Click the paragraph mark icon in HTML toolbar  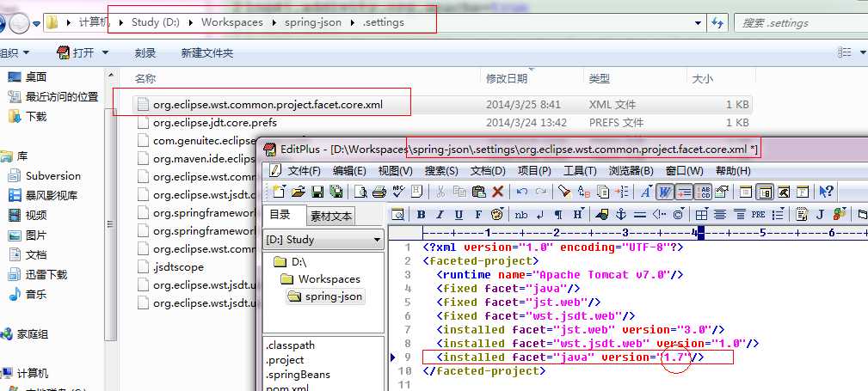558,214
